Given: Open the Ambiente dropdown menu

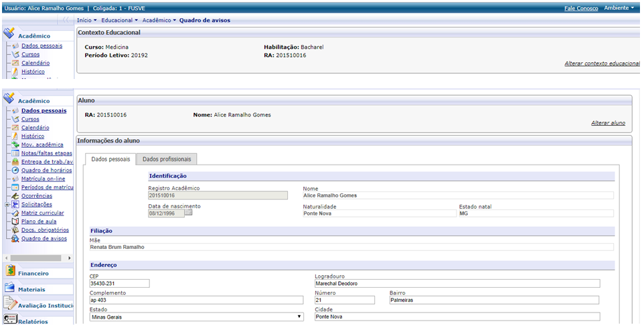Looking at the screenshot, I should 620,8.
